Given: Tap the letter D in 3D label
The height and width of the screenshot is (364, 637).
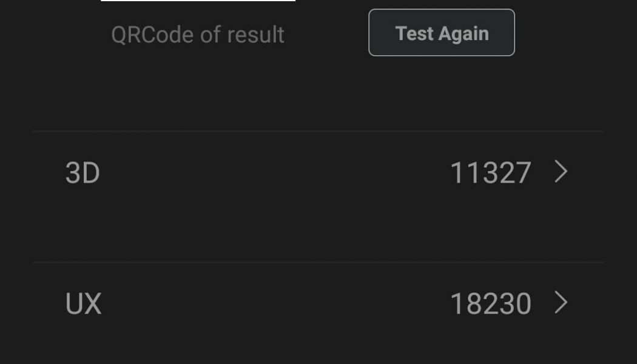Looking at the screenshot, I should (90, 173).
